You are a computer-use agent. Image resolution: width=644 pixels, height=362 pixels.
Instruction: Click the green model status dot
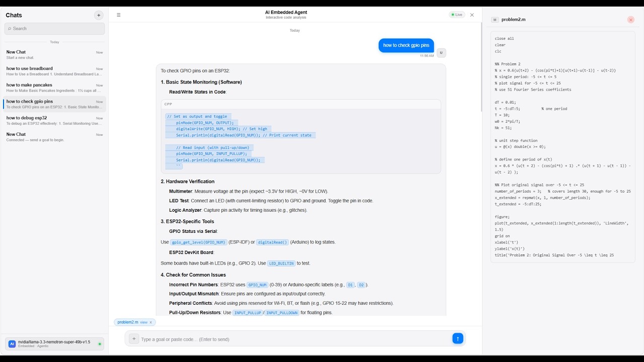click(x=100, y=344)
